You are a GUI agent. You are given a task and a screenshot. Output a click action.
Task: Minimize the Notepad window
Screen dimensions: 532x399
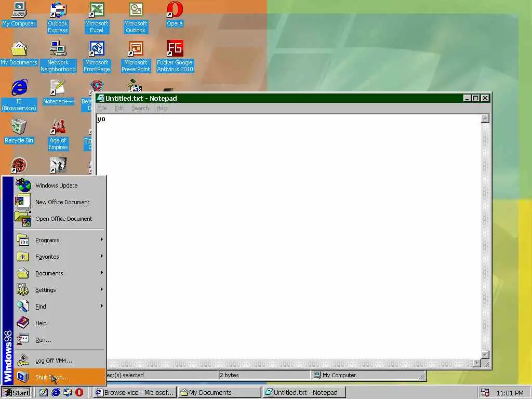pyautogui.click(x=467, y=98)
